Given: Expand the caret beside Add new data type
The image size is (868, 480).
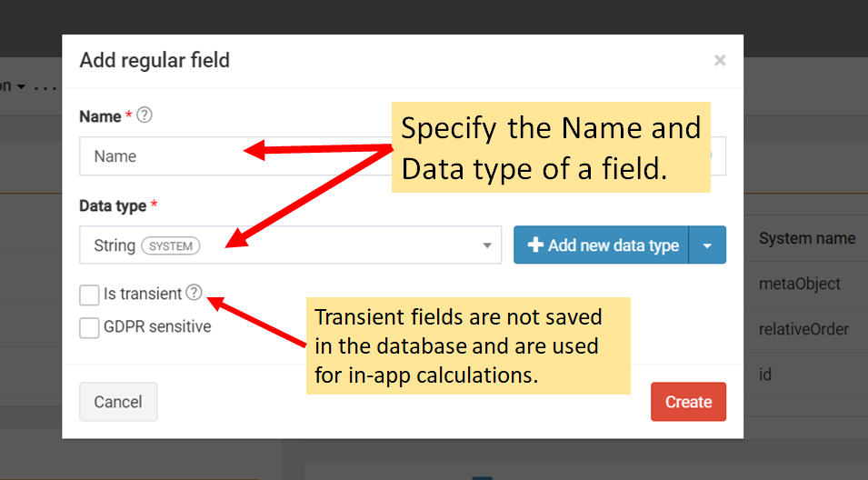Looking at the screenshot, I should pyautogui.click(x=707, y=245).
